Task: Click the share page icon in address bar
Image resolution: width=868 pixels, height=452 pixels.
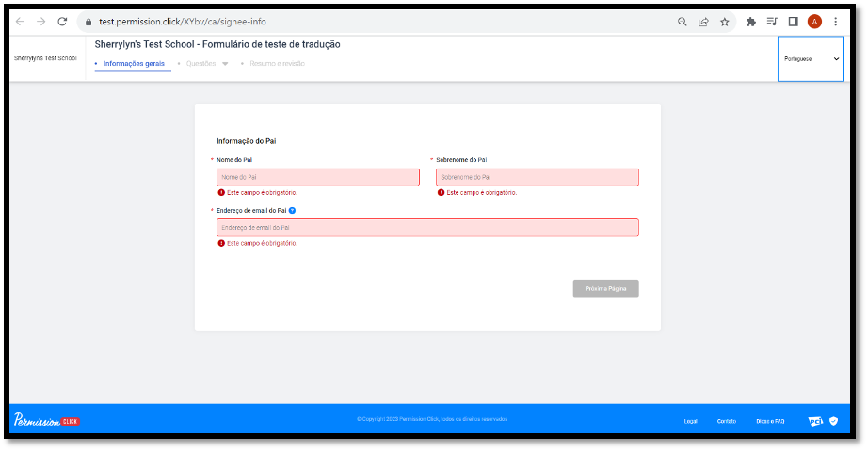Action: pos(703,22)
